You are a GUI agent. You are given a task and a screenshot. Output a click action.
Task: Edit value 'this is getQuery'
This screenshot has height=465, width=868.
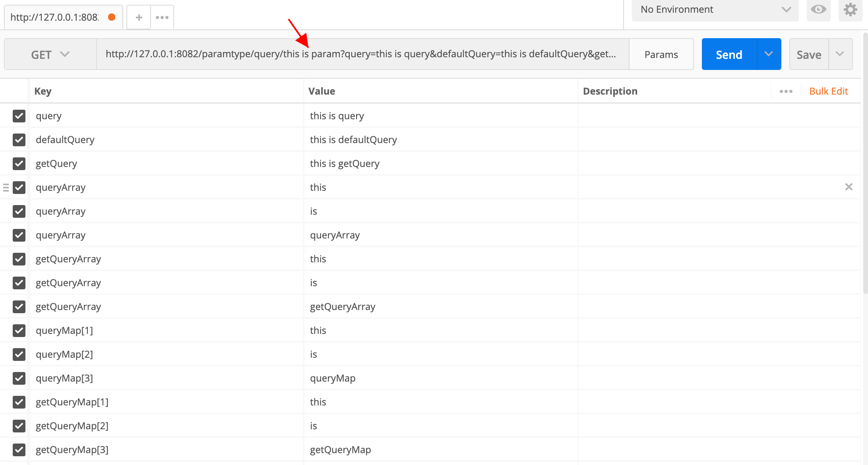(440, 163)
